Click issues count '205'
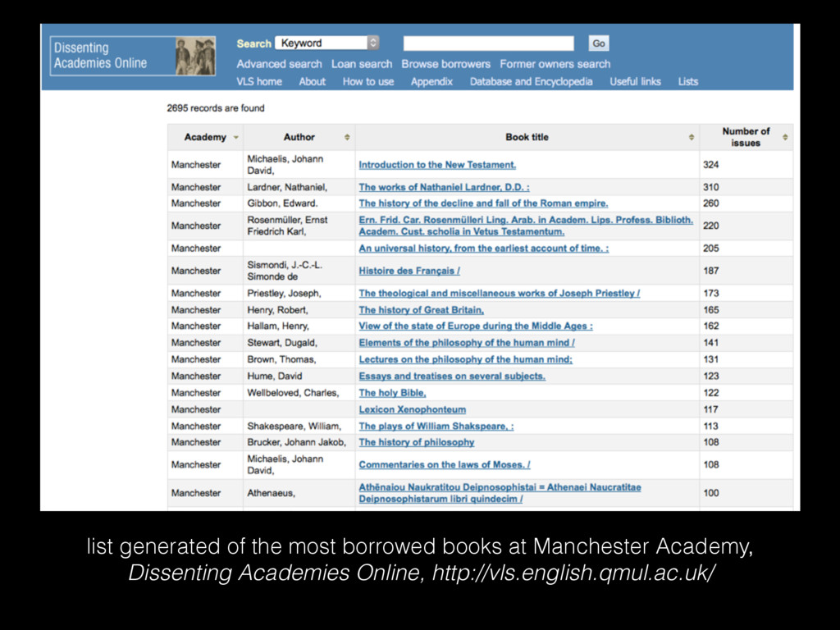The image size is (840, 630). point(711,249)
